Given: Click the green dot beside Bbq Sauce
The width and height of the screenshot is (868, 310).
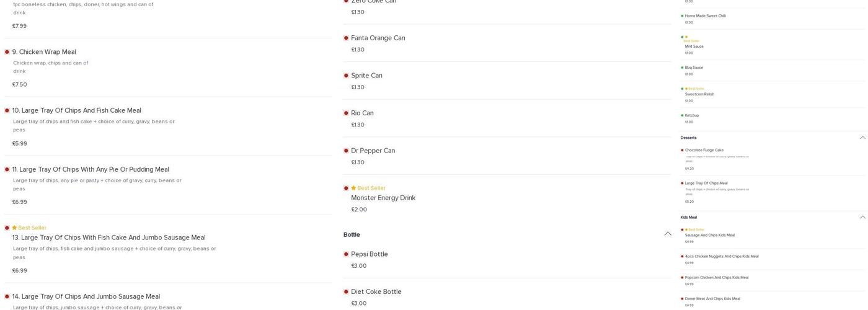Looking at the screenshot, I should tap(682, 68).
